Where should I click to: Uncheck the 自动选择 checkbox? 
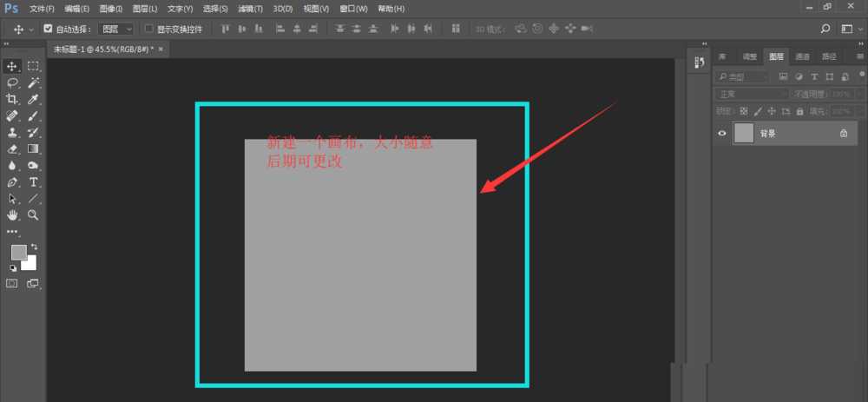tap(48, 29)
